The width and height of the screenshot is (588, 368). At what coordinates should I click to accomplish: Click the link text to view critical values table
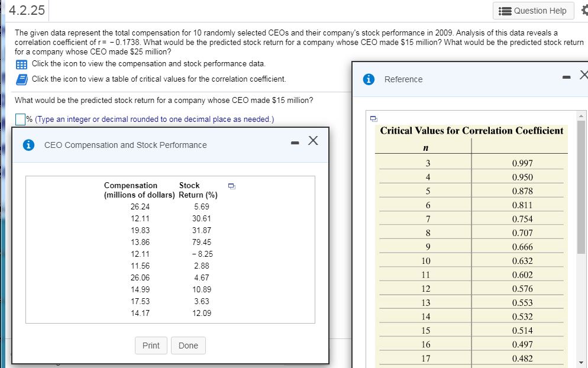[159, 79]
